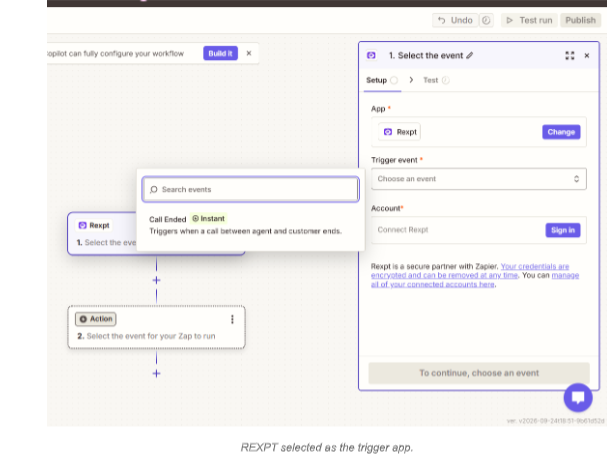Screen dimensions: 610x455
Task: Open the manage connected accounts link
Action: tap(475, 280)
